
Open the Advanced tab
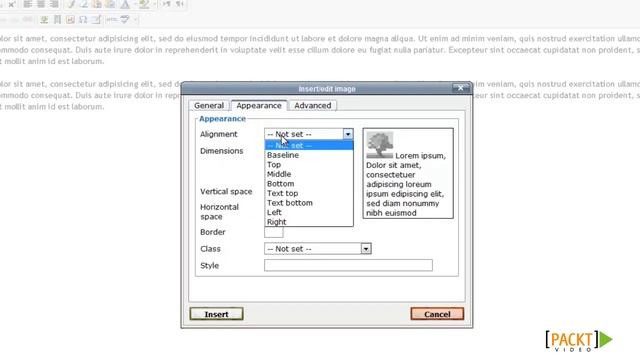[313, 105]
